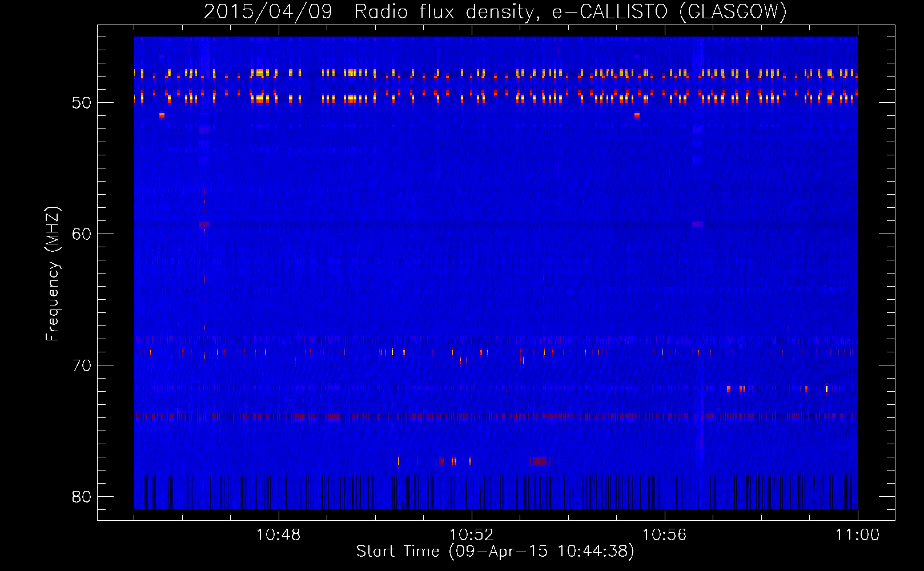Image resolution: width=924 pixels, height=571 pixels.
Task: Click the 10:56 time tick label
Action: tap(664, 535)
